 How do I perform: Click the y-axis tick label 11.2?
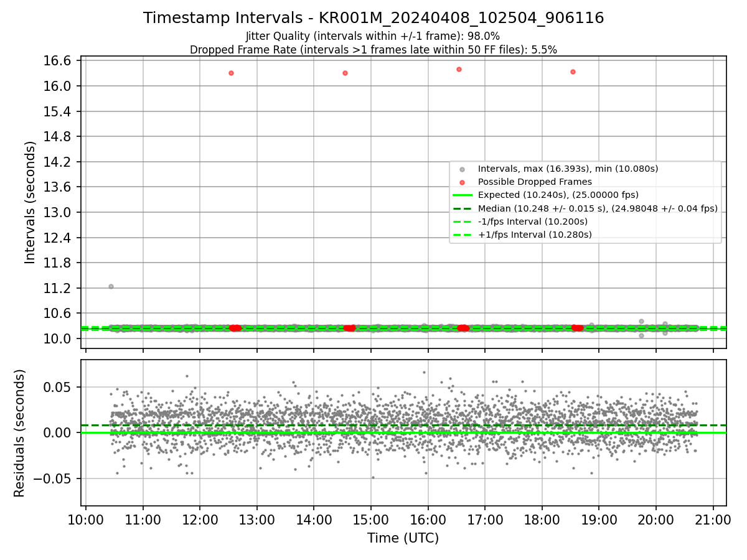click(58, 288)
